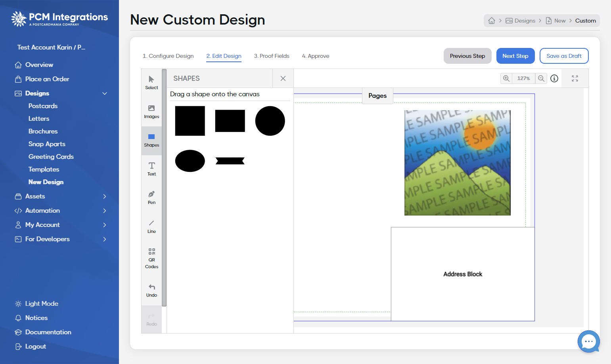
Task: Go to step 4 Approve
Action: (316, 56)
